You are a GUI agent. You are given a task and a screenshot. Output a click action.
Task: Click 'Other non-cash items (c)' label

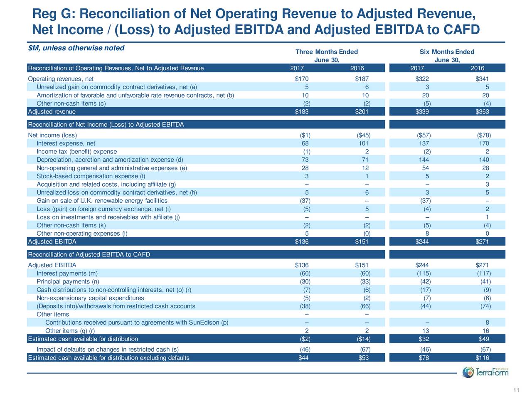click(x=71, y=103)
